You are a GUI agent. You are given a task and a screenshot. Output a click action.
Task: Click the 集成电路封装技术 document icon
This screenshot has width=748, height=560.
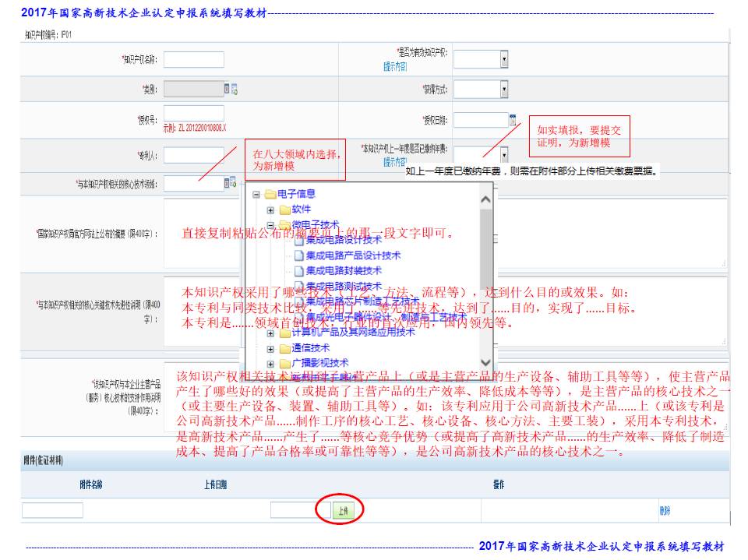pos(298,271)
